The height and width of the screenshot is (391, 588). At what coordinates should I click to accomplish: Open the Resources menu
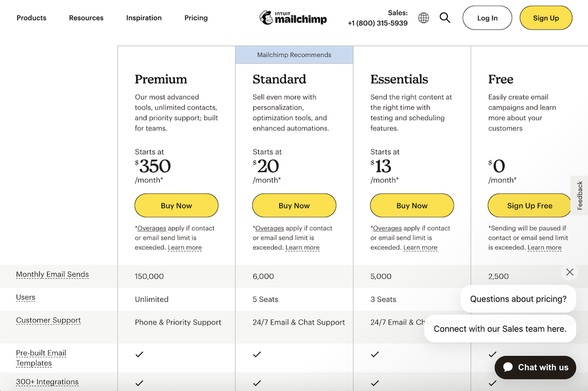point(86,18)
